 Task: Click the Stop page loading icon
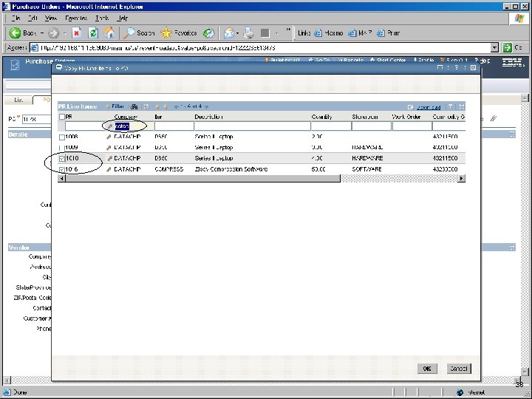(77, 33)
